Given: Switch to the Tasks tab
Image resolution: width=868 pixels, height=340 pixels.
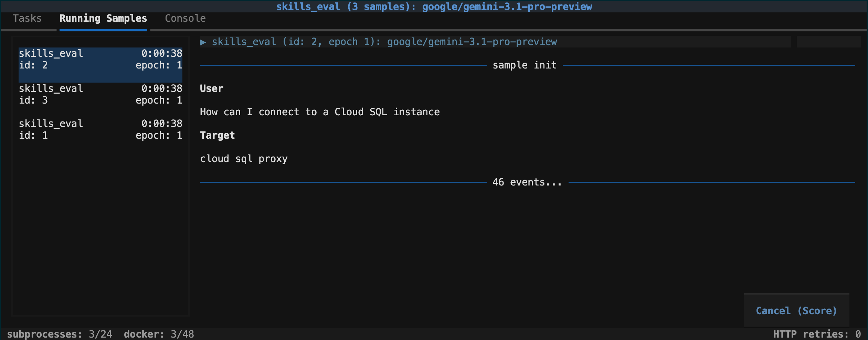Looking at the screenshot, I should point(27,18).
